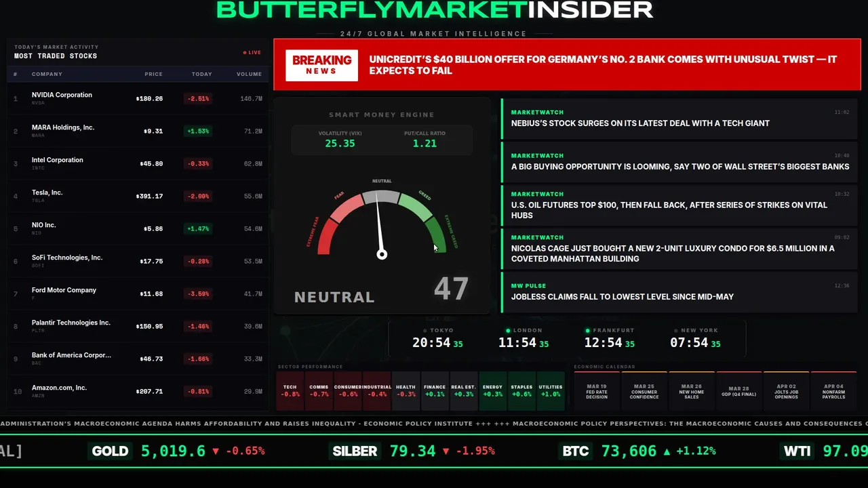The image size is (868, 488).
Task: Click the BREAKING NEWS badge
Action: point(321,65)
